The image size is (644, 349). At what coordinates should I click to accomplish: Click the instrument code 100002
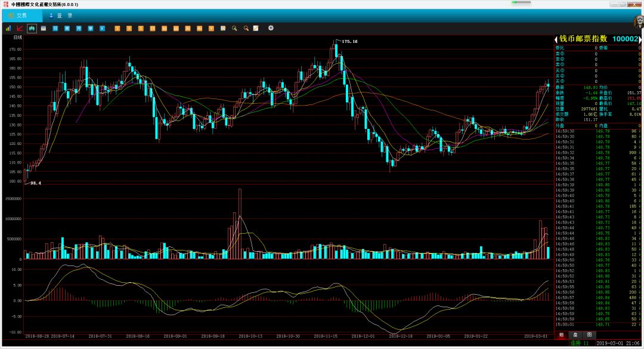[x=625, y=39]
